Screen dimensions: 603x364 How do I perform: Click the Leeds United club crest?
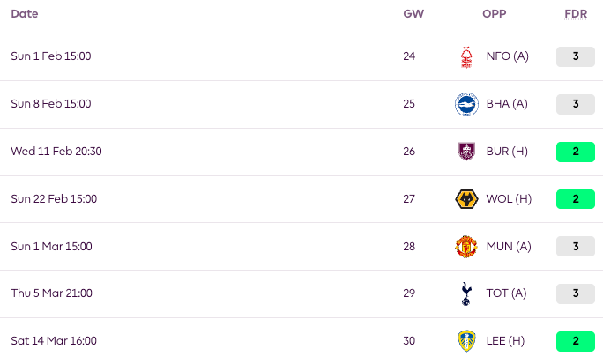tap(466, 341)
